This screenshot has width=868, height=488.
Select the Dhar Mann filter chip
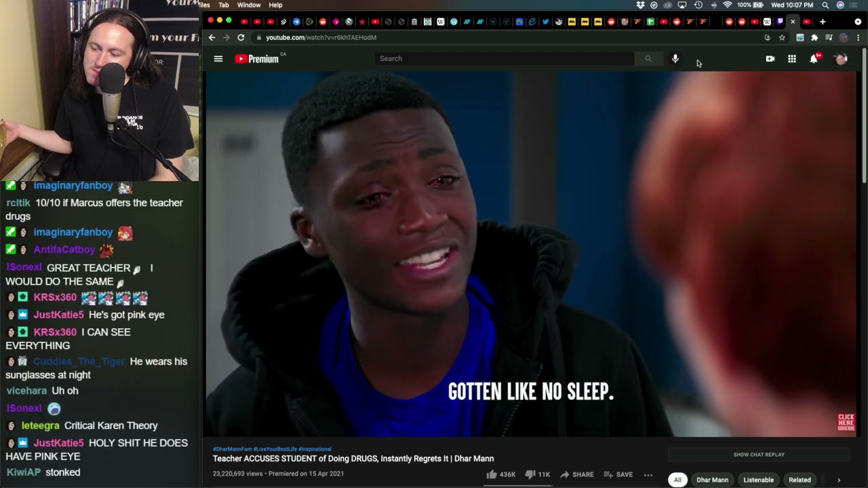(x=712, y=480)
